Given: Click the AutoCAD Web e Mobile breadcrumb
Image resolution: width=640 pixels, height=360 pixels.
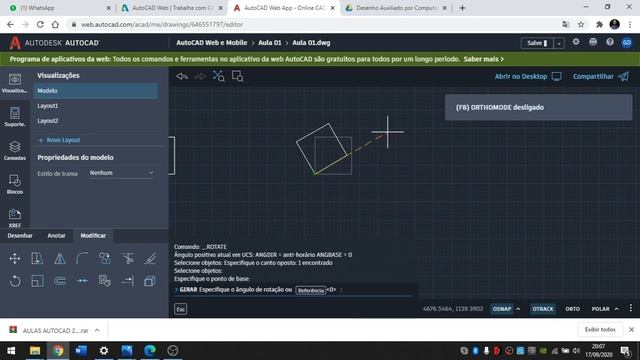Looking at the screenshot, I should click(211, 42).
